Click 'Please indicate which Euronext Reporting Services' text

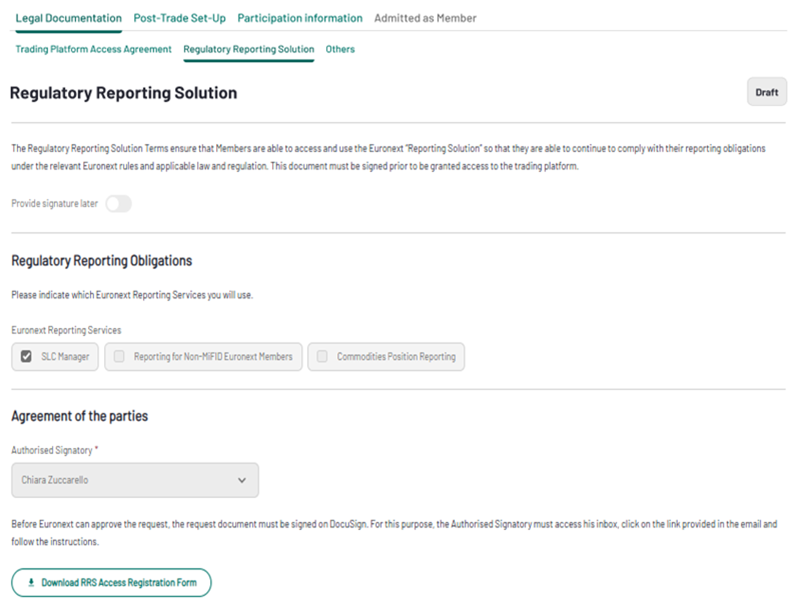pyautogui.click(x=132, y=295)
